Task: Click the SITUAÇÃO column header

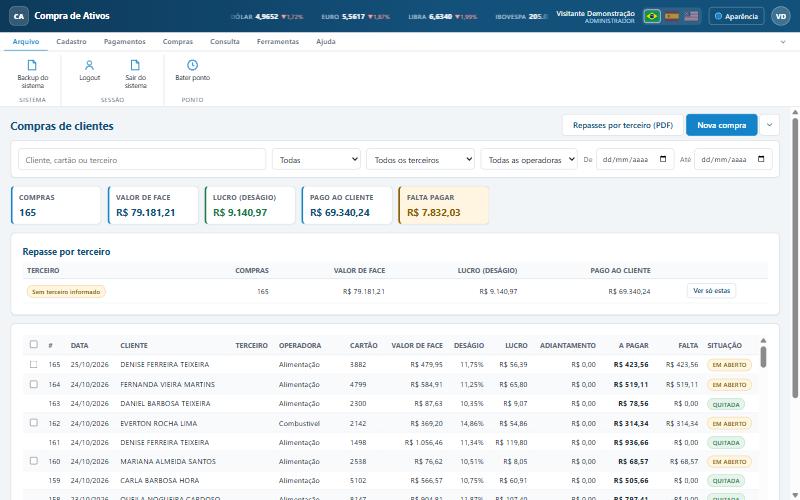Action: [x=724, y=345]
